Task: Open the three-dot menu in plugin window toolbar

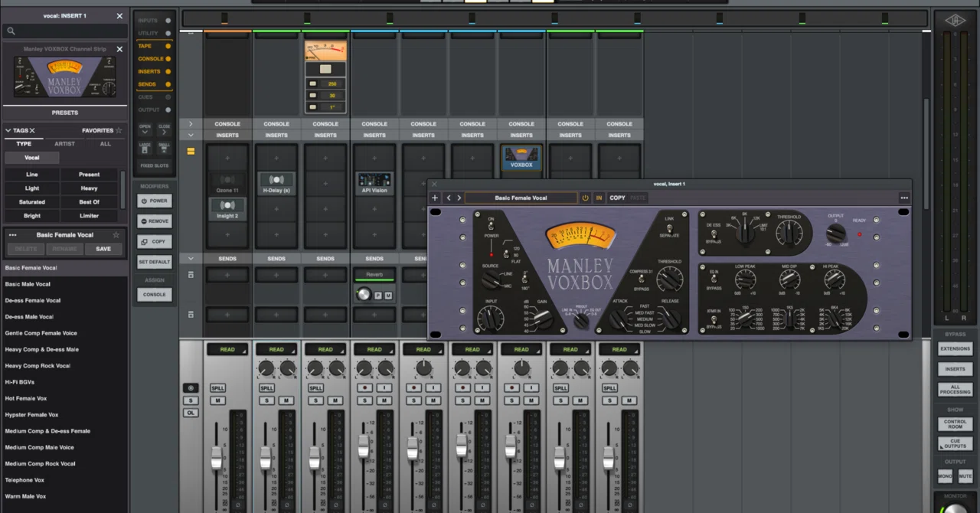Action: [904, 198]
